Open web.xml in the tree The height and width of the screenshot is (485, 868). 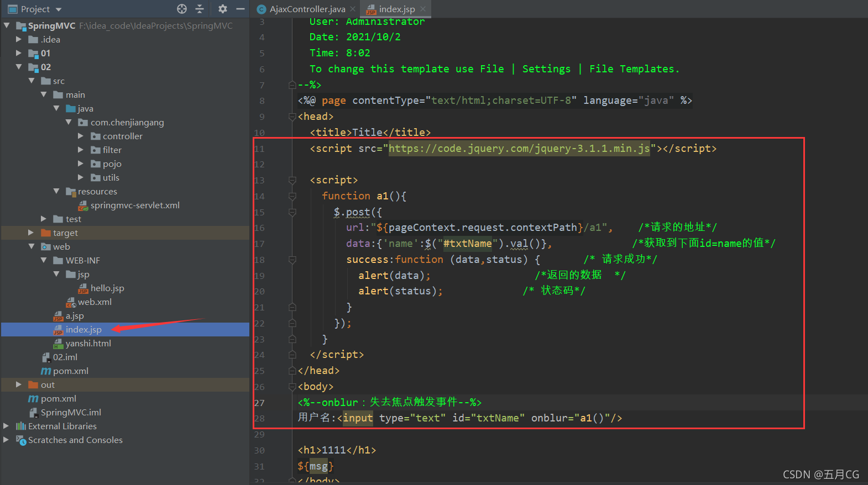click(95, 302)
